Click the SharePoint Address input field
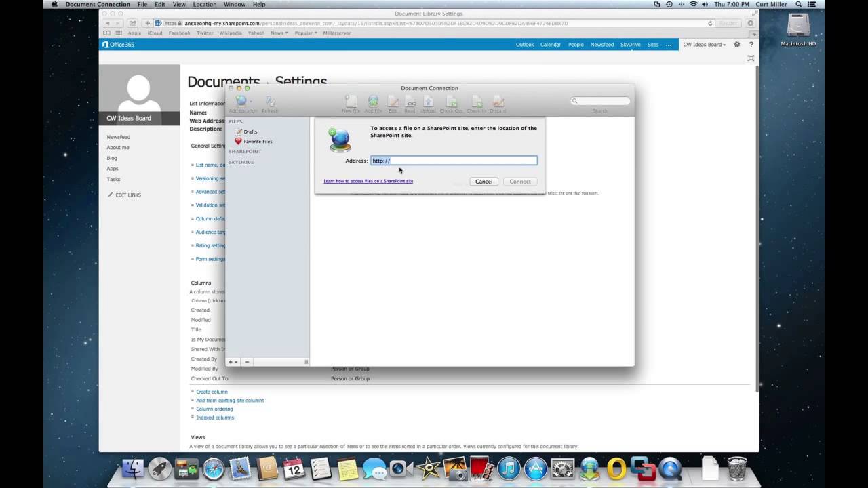The width and height of the screenshot is (868, 488). click(x=454, y=161)
